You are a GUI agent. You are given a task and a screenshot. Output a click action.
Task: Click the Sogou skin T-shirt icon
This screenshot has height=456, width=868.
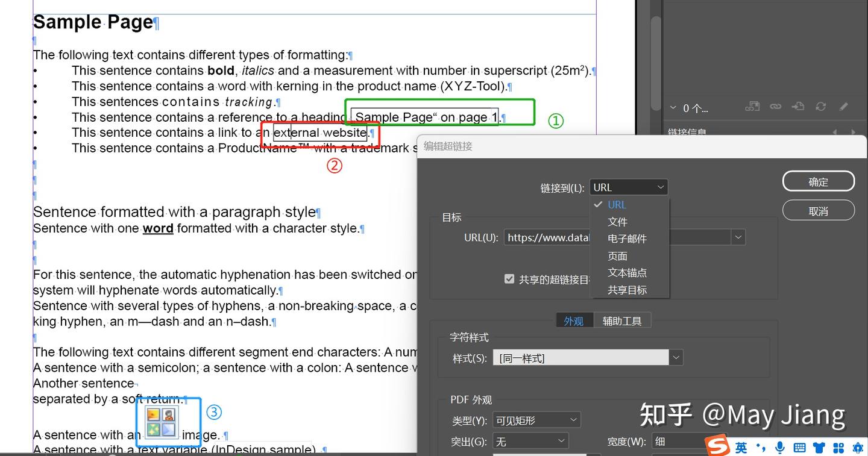pyautogui.click(x=819, y=448)
